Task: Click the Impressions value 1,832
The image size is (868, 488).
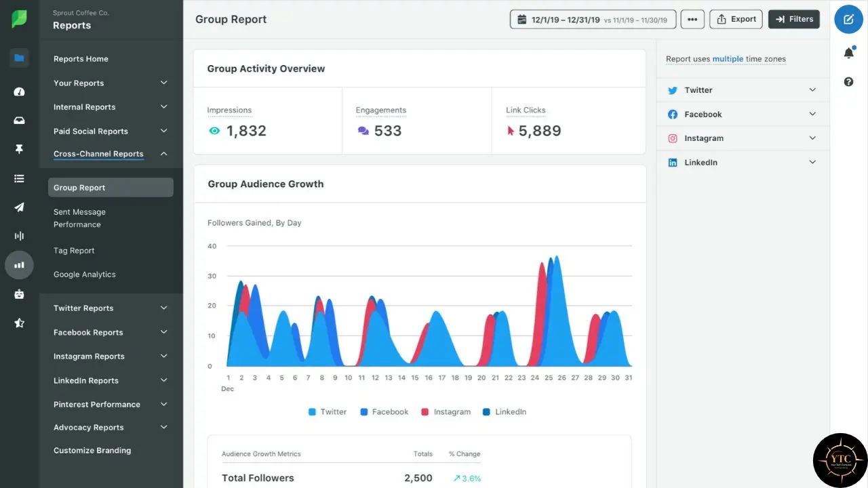Action: [246, 131]
